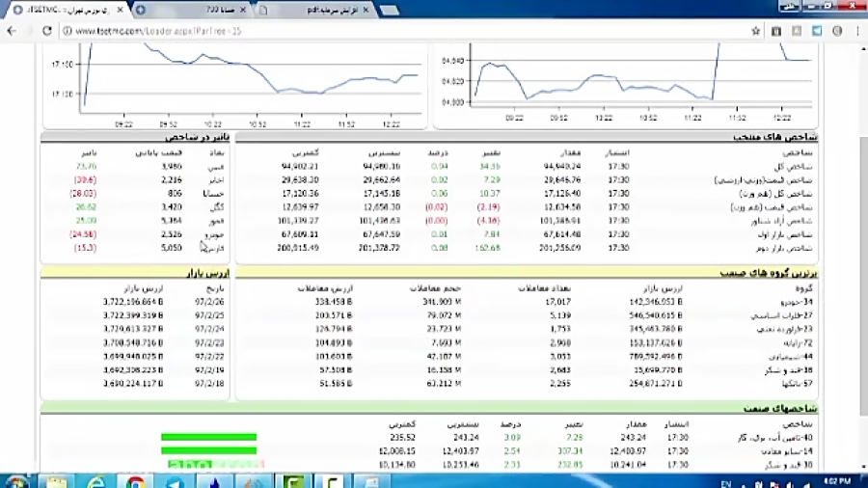This screenshot has height=488, width=868.
Task: Go back with the browser back arrow
Action: (12, 31)
